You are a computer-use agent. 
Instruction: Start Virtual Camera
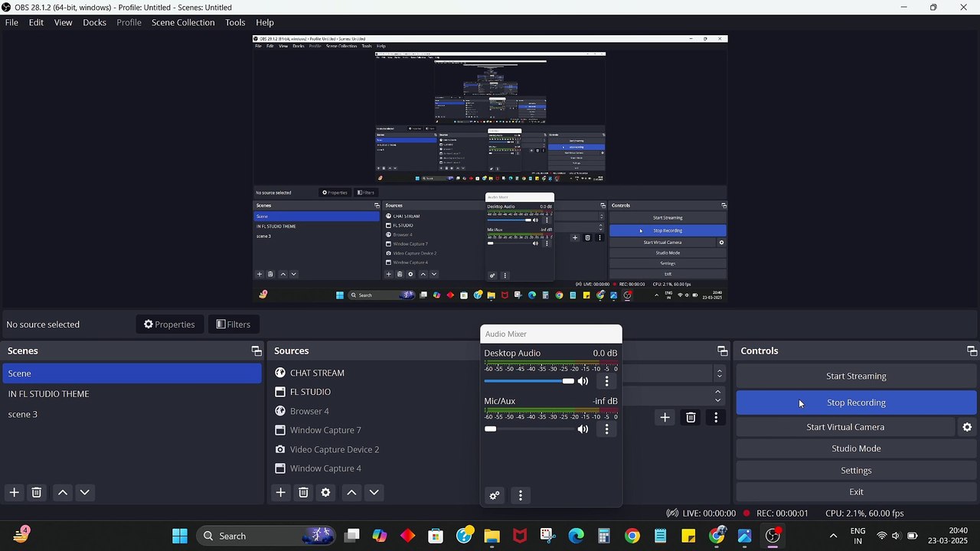point(845,427)
